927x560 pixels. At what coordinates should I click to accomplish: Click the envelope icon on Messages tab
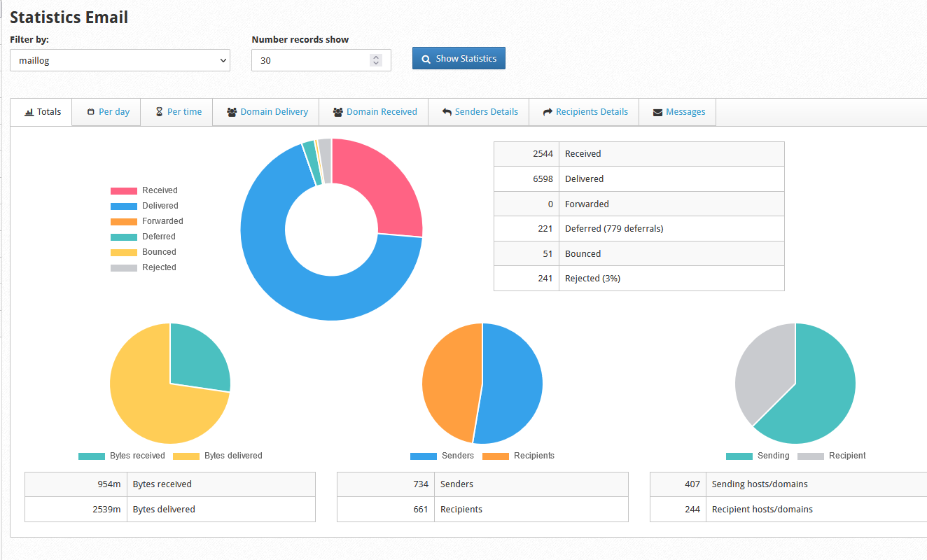657,112
